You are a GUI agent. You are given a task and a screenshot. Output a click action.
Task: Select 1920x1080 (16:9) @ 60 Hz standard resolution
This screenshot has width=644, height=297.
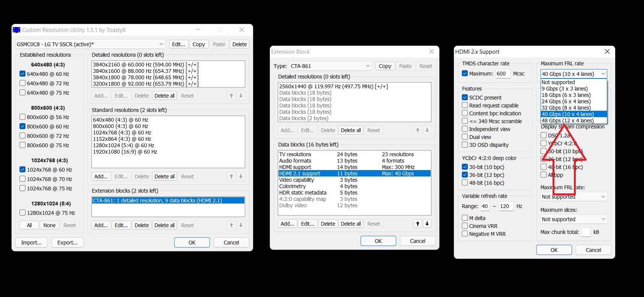click(x=168, y=152)
